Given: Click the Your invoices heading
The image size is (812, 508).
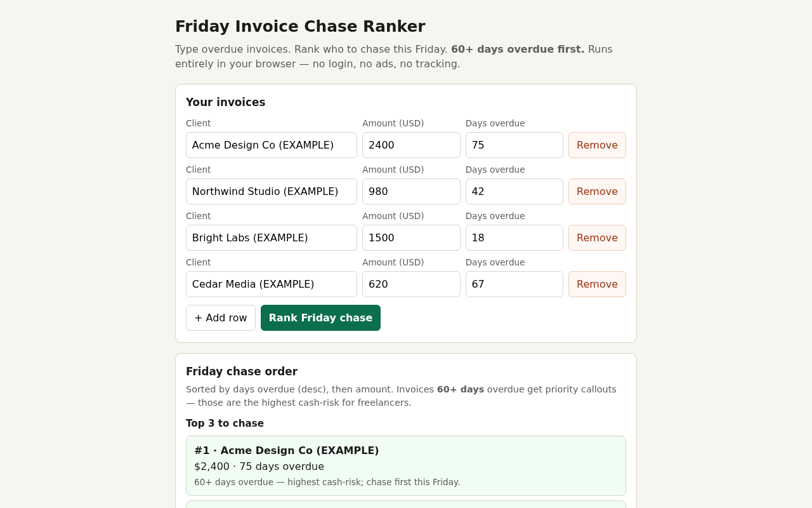Looking at the screenshot, I should pyautogui.click(x=226, y=102).
